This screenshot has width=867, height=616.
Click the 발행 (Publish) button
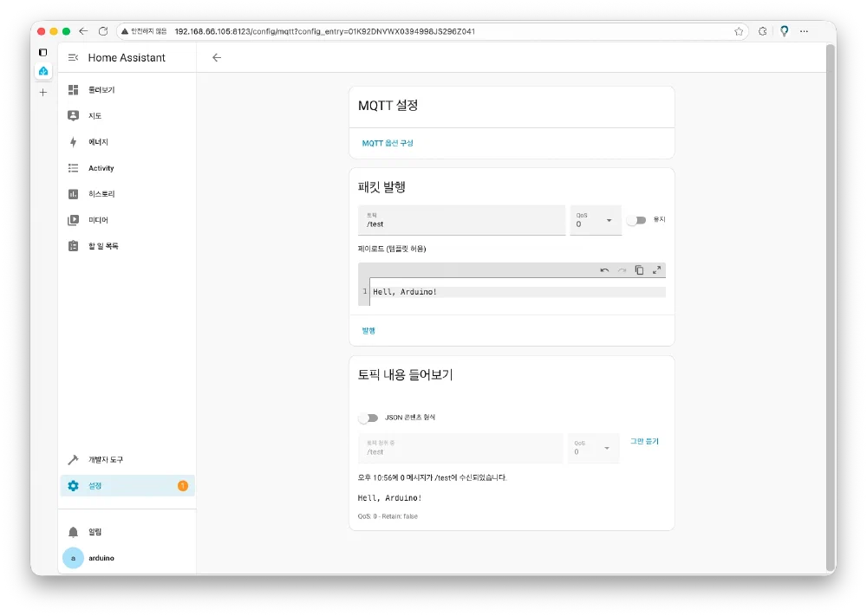pyautogui.click(x=367, y=330)
